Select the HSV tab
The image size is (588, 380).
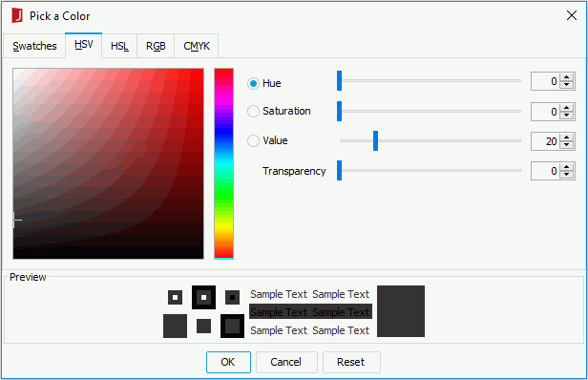[84, 45]
